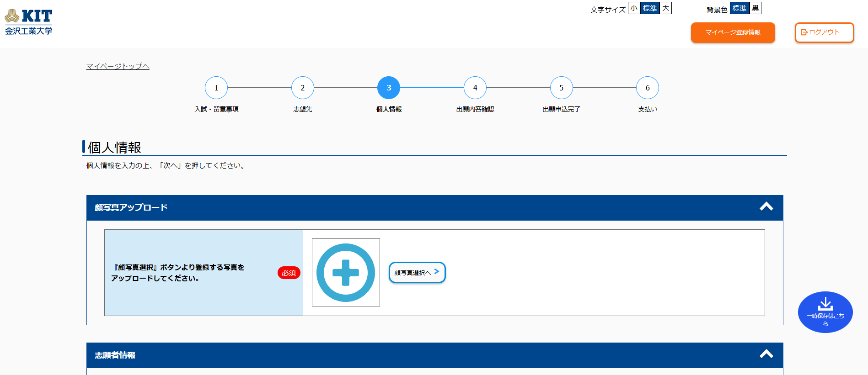Click the KIT university logo
Viewport: 868px width, 375px height.
pos(28,22)
